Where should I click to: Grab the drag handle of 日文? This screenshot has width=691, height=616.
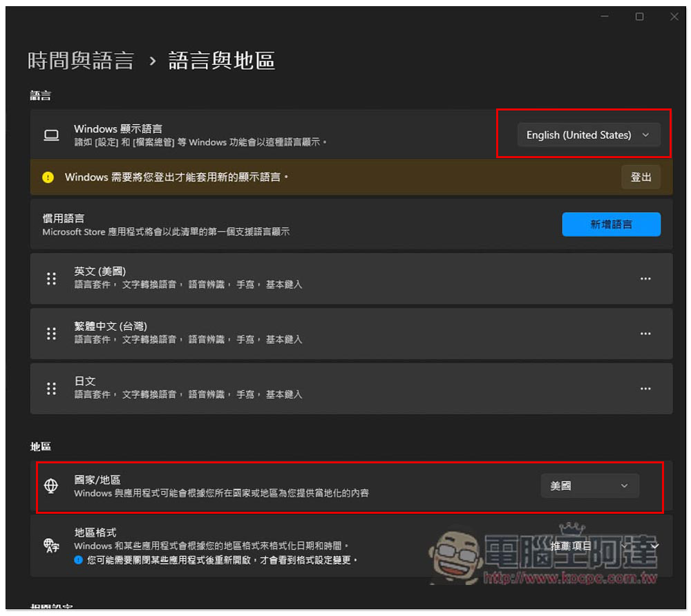52,389
